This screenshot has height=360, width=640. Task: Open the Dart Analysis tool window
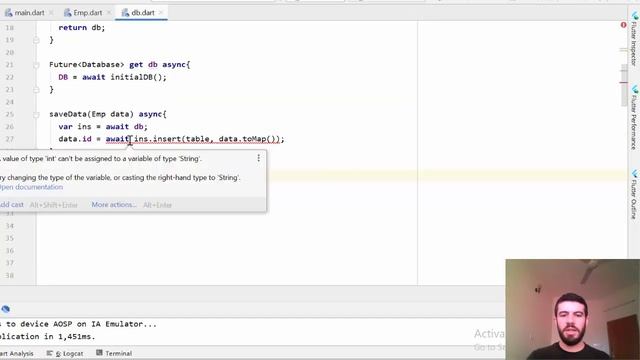click(17, 353)
